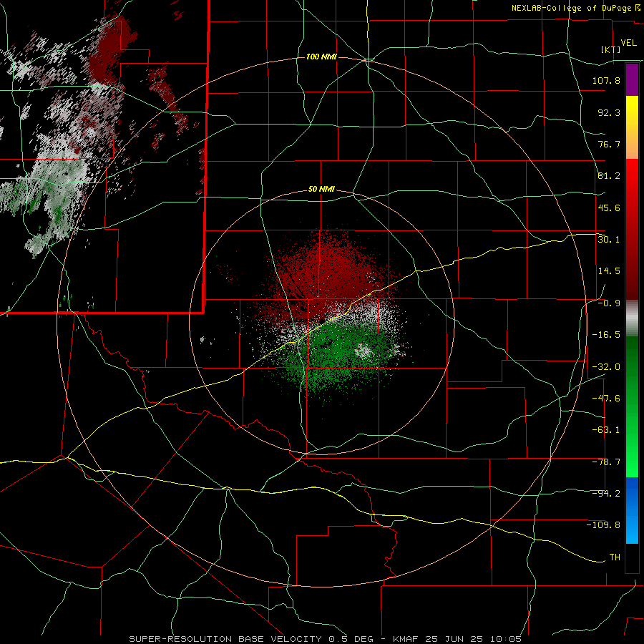
Task: Click the 50 NMI range ring label
Action: [321, 190]
